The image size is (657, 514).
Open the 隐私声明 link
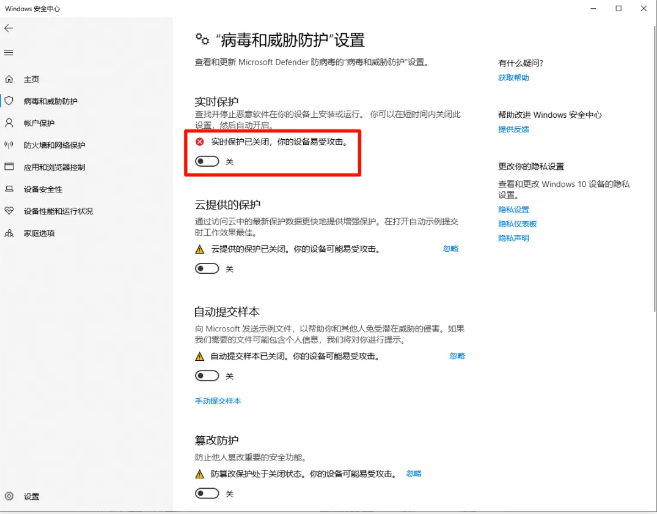pyautogui.click(x=513, y=238)
